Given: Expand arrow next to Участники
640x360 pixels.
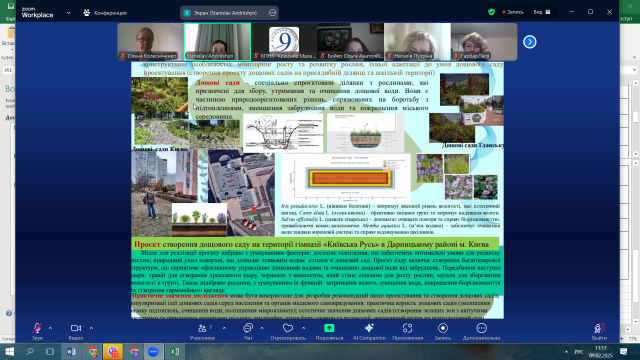Looking at the screenshot, I should pos(224,328).
